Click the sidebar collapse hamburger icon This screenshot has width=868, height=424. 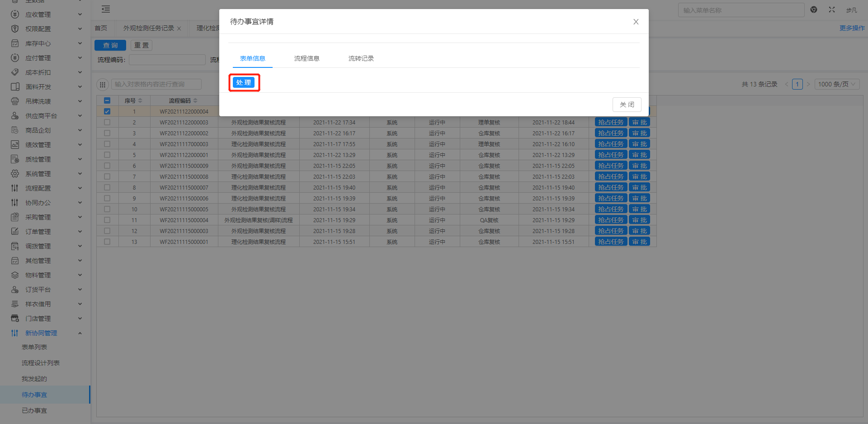(106, 9)
